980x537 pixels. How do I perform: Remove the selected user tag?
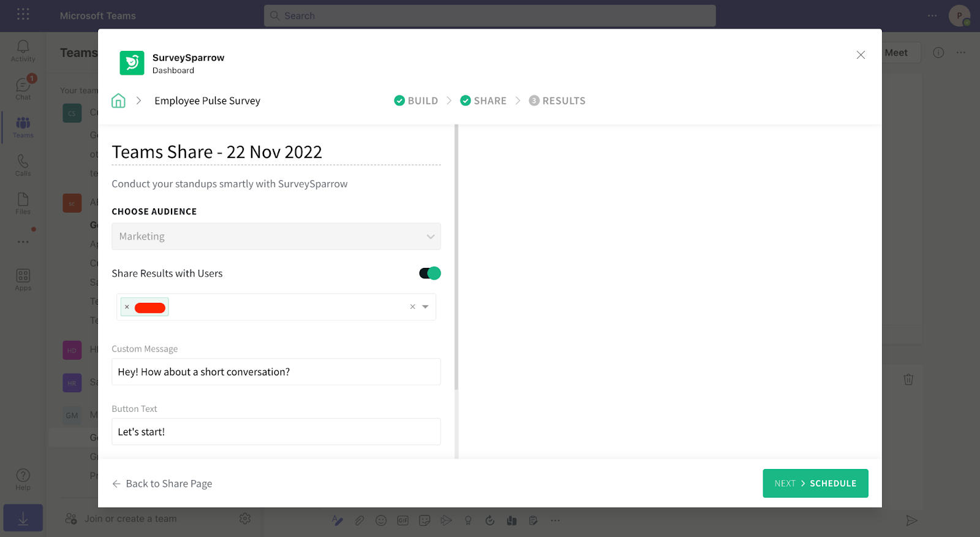click(127, 307)
